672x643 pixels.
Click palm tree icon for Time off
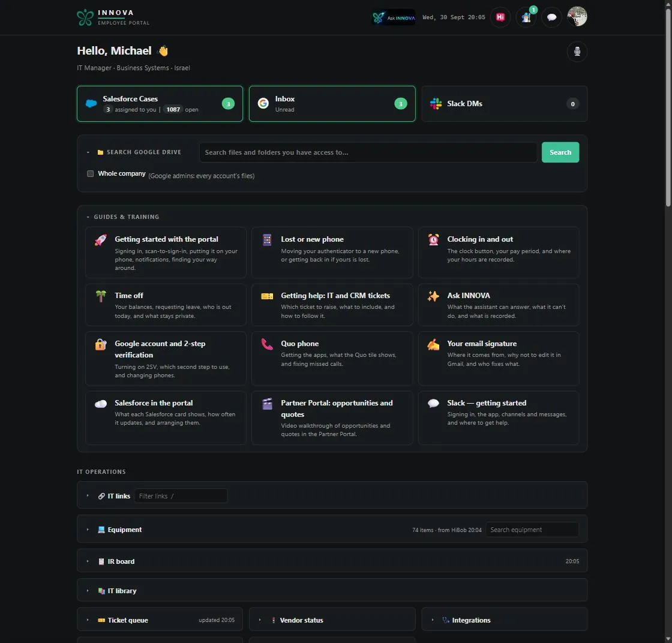tap(101, 296)
